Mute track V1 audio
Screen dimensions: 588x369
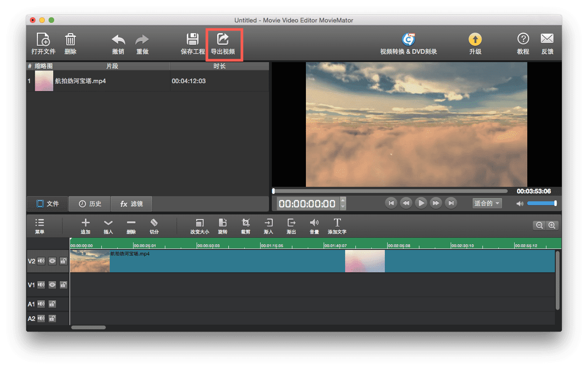click(x=41, y=284)
